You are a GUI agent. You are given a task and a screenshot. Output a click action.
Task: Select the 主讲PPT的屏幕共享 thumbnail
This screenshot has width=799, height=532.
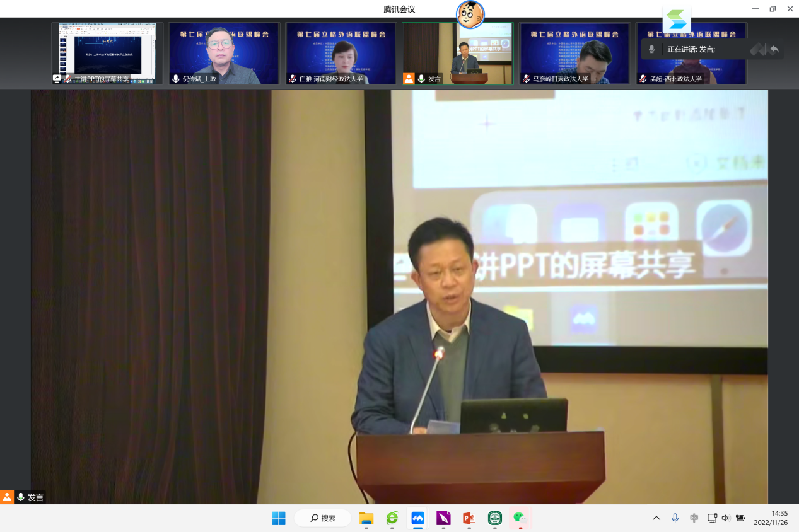107,53
